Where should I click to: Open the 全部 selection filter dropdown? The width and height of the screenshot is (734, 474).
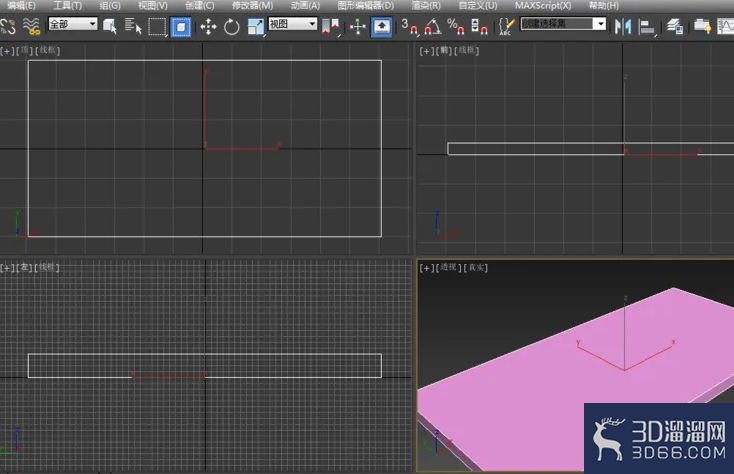pyautogui.click(x=73, y=24)
